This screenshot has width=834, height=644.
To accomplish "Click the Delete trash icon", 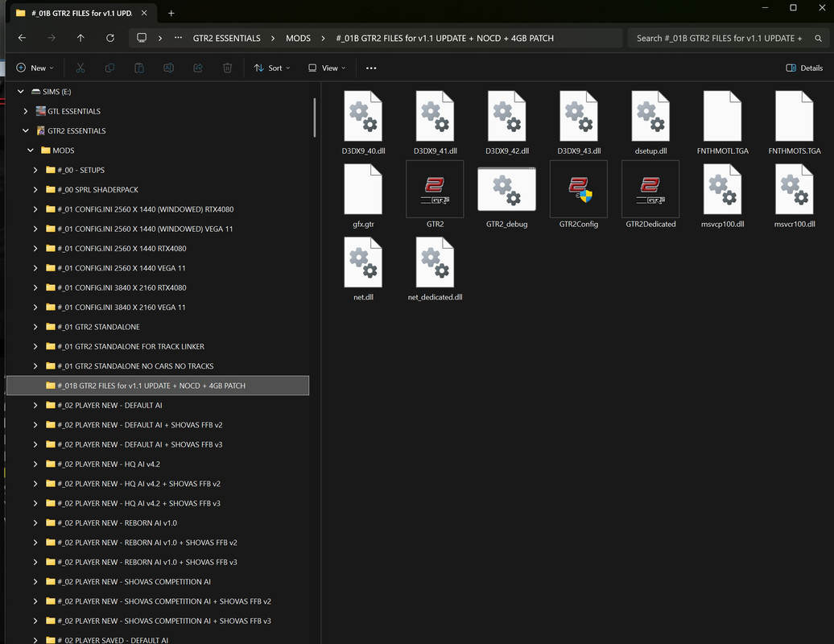I will coord(227,68).
